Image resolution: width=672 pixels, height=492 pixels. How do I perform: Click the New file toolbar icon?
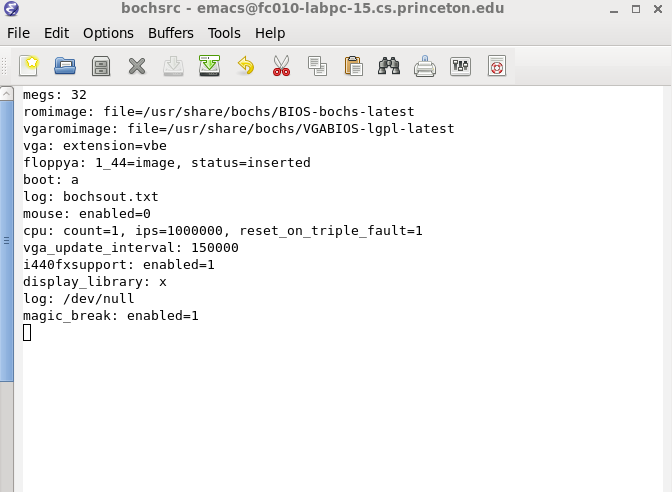click(29, 66)
